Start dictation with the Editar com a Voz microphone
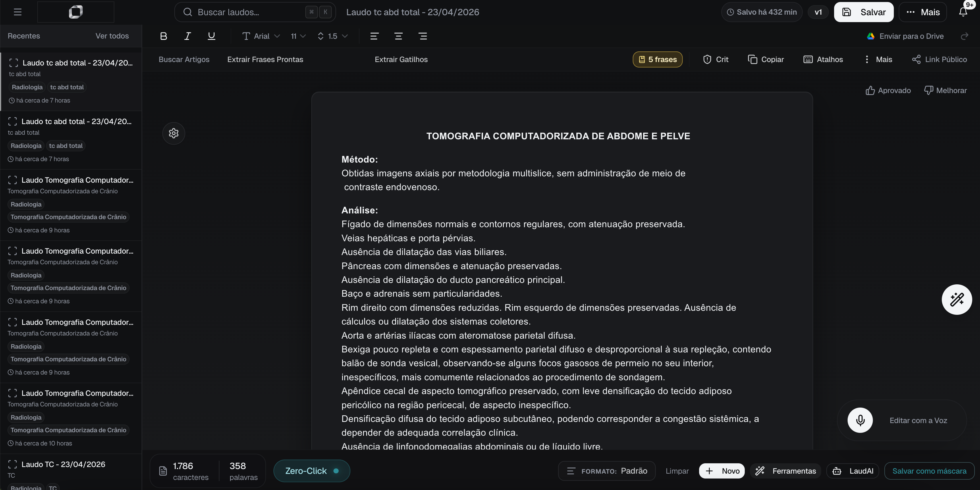The image size is (980, 490). click(860, 420)
